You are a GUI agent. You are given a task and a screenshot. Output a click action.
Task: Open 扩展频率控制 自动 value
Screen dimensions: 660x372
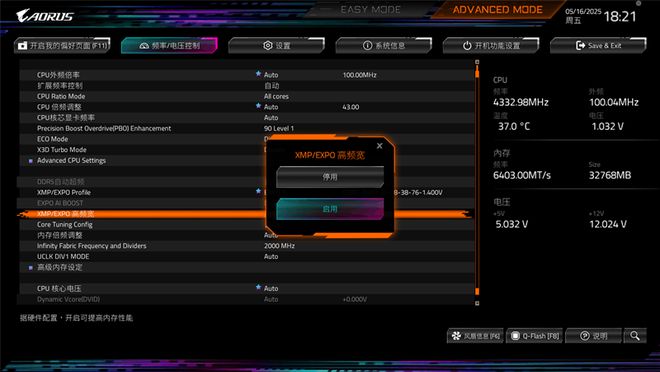click(x=271, y=85)
